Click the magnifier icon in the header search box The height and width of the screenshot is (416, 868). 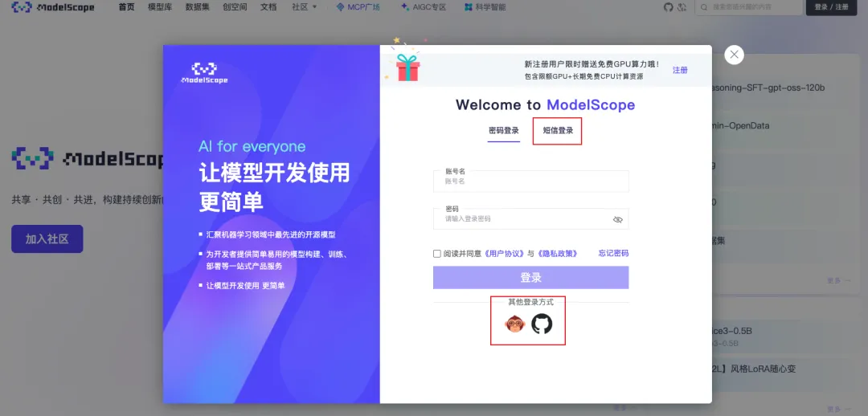pyautogui.click(x=704, y=7)
